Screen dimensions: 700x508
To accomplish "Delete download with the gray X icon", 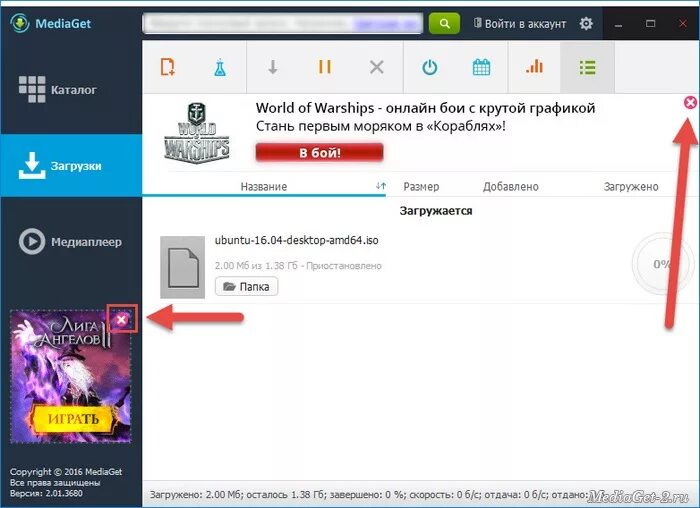I will click(377, 67).
